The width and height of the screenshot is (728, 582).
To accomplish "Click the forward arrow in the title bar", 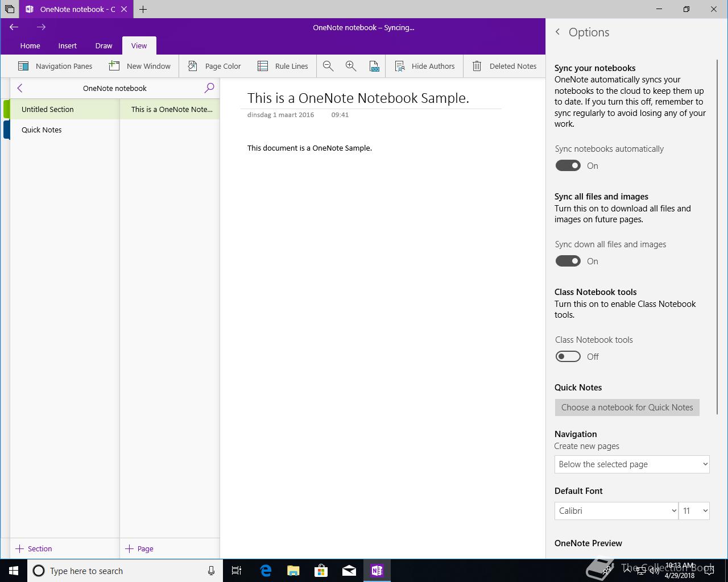I will pos(41,27).
